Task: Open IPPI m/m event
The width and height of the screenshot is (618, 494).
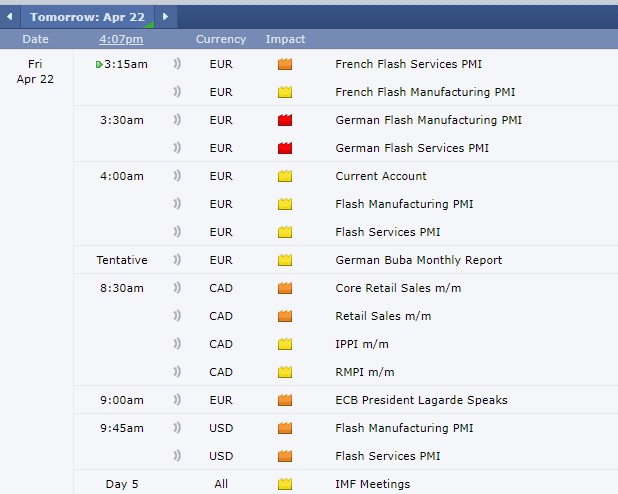Action: [x=362, y=344]
